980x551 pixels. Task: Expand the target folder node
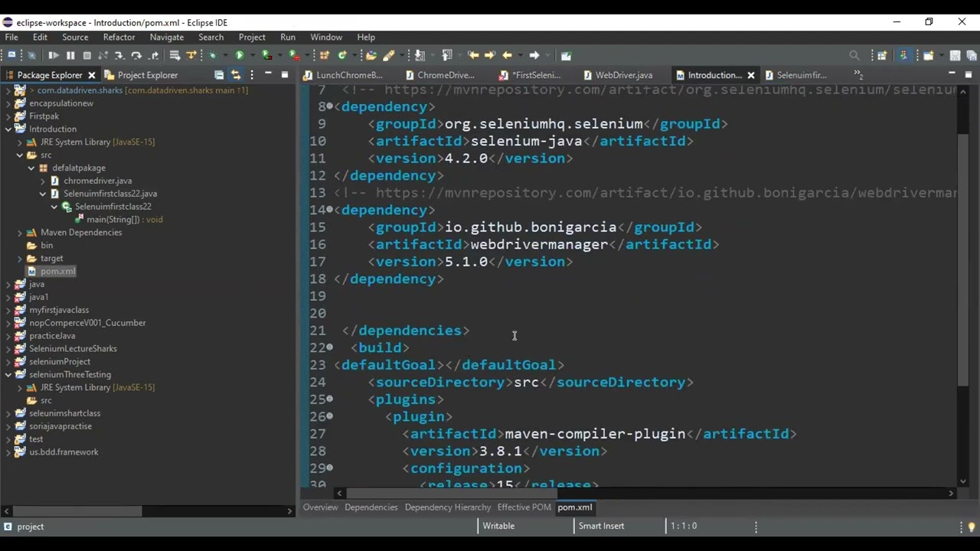coord(20,258)
